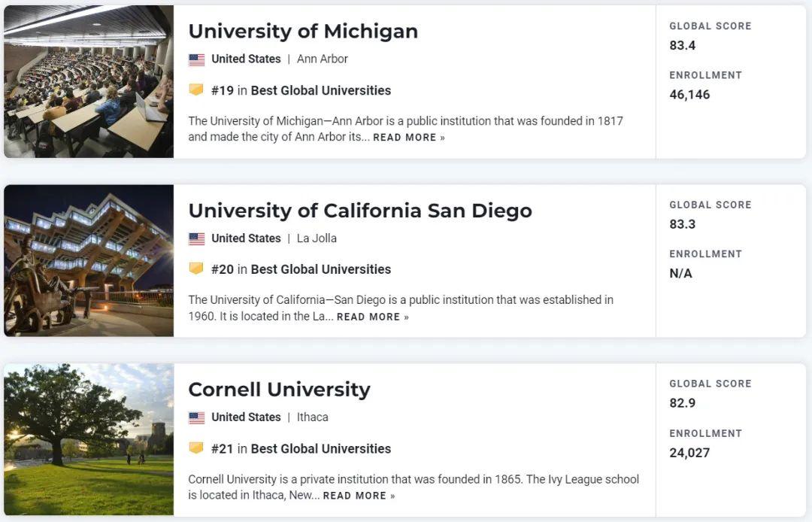Click Best Global Universities link for Michigan
The width and height of the screenshot is (812, 522).
pos(320,90)
